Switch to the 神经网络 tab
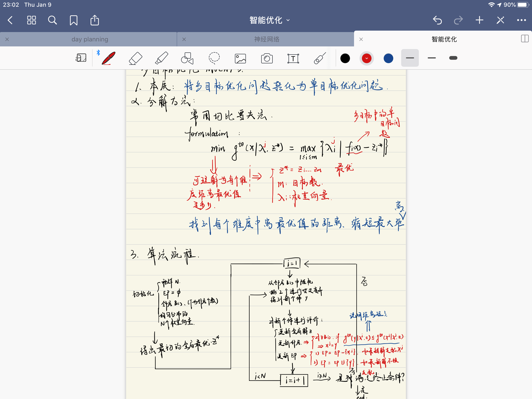The height and width of the screenshot is (399, 532). point(266,39)
